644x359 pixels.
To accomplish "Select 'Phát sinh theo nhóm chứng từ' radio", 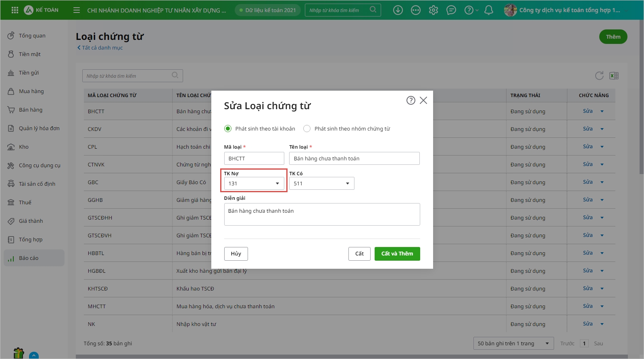I will [x=307, y=129].
